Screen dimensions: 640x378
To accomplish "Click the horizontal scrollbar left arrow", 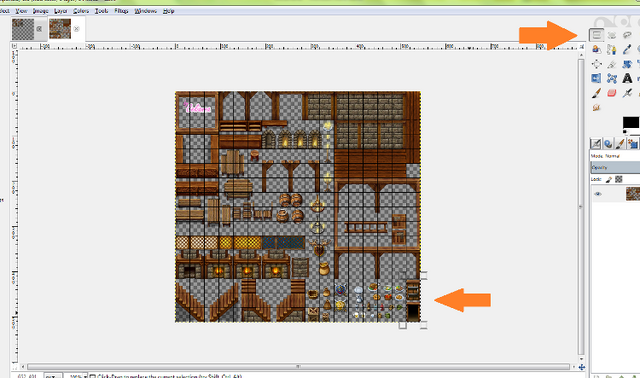I will click(x=23, y=367).
